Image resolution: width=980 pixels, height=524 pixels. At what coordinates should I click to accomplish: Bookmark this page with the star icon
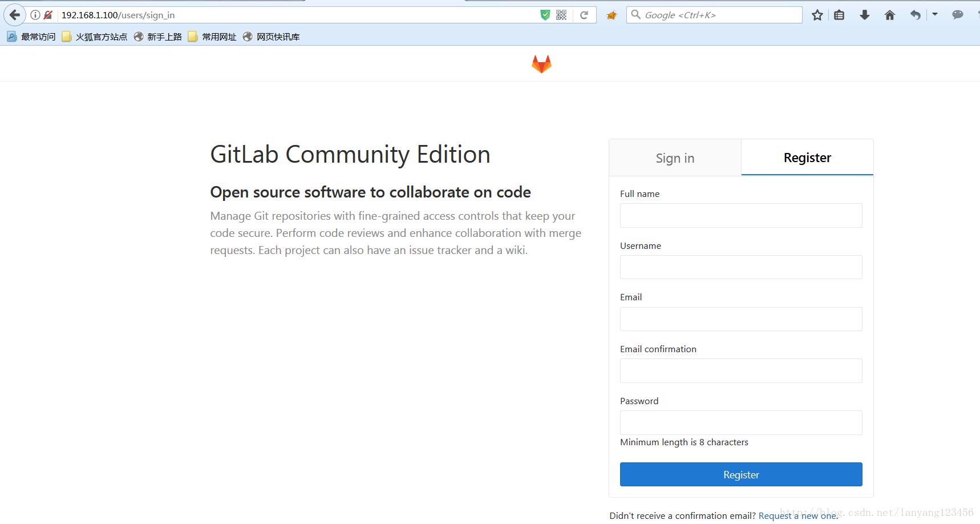(817, 15)
